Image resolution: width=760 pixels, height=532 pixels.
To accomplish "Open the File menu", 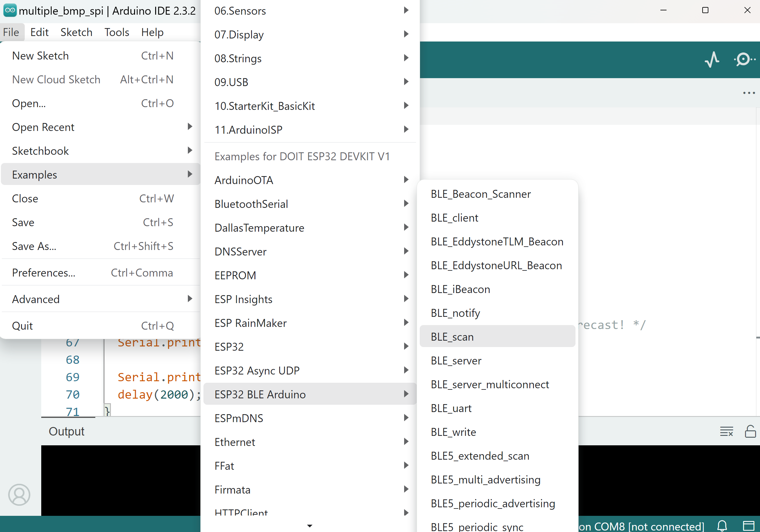I will click(x=11, y=32).
